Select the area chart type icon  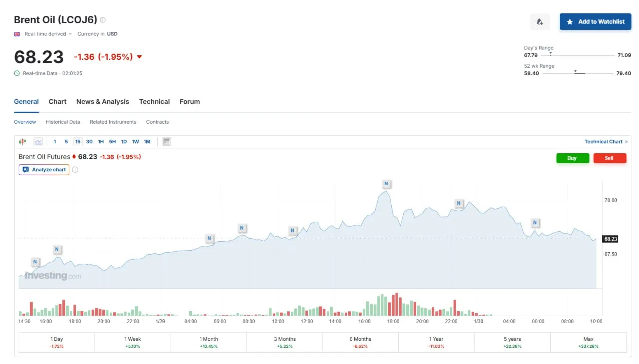click(38, 142)
